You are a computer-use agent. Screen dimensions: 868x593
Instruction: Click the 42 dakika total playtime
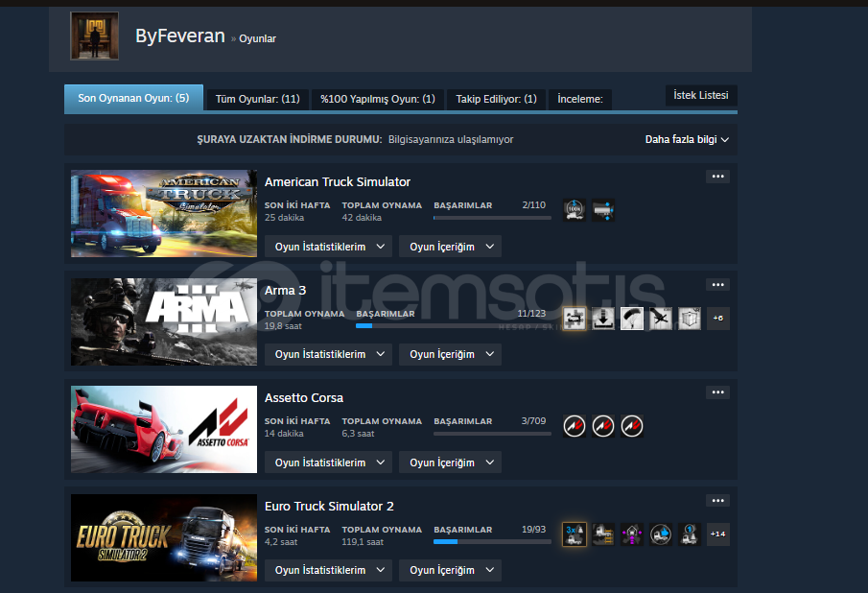click(x=362, y=218)
